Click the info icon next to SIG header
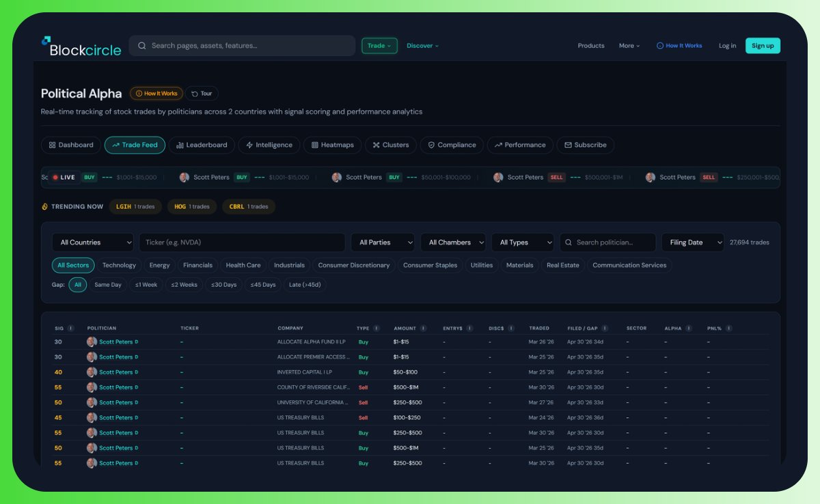The image size is (820, 504). [71, 328]
